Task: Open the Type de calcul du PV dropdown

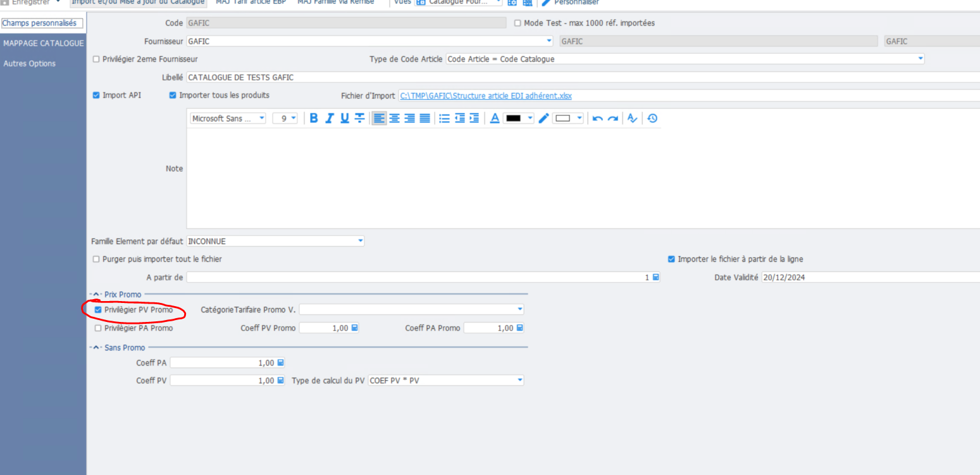Action: tap(520, 381)
